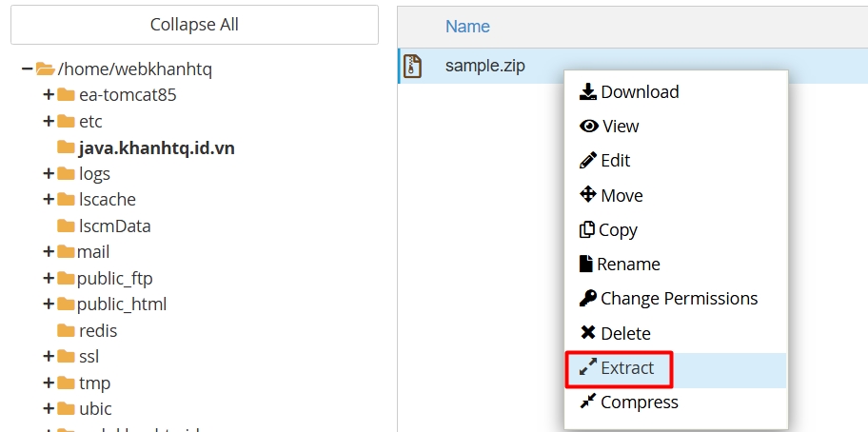Sort files by the Name column header
The height and width of the screenshot is (432, 868).
pos(467,27)
